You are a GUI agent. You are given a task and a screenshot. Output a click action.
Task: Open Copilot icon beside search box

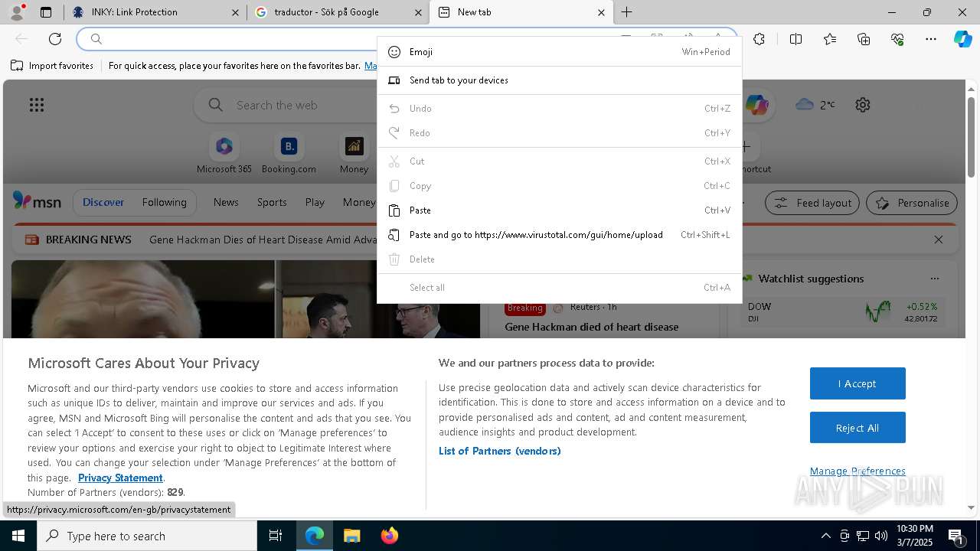(x=756, y=105)
